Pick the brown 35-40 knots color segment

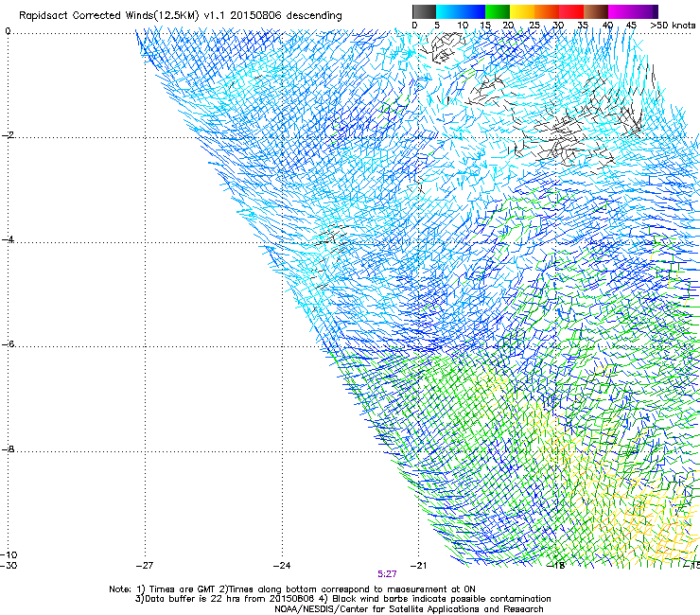596,11
